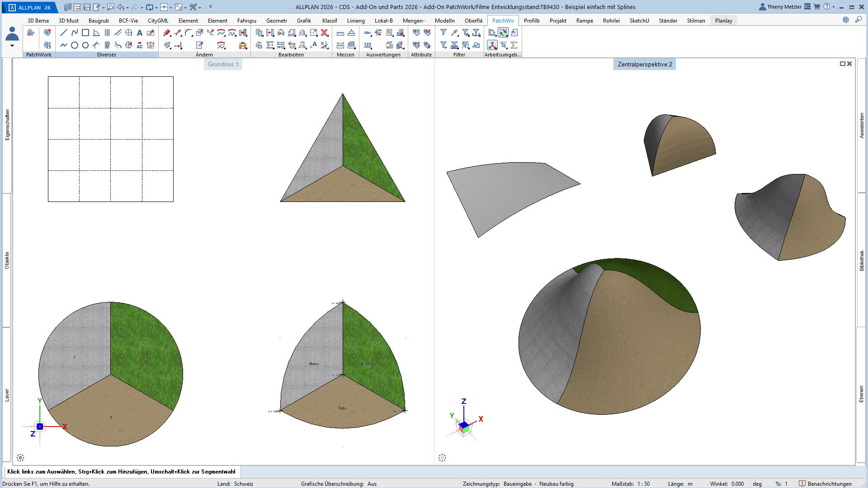Open the Geometr ribbon tab

[x=276, y=20]
